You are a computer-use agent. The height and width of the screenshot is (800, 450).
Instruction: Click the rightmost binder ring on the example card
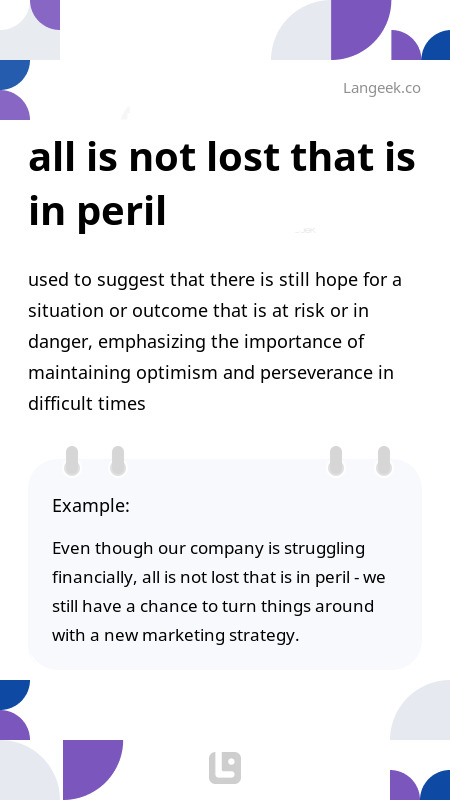click(x=384, y=461)
